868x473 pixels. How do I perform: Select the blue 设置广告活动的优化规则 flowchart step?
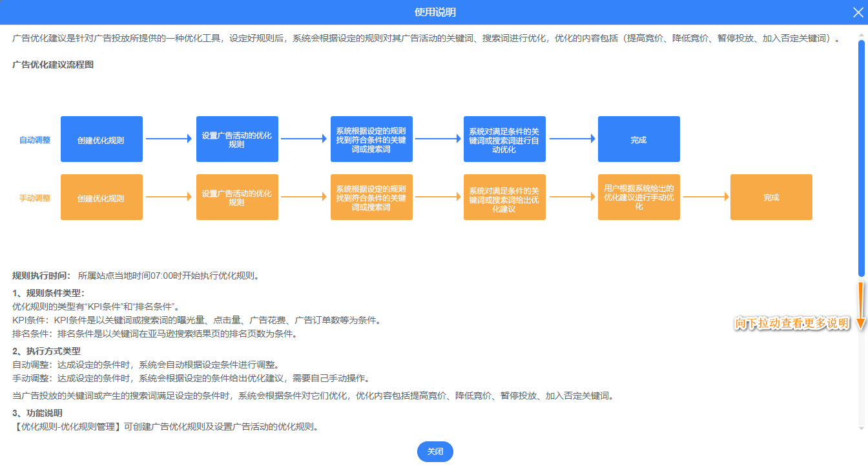(x=237, y=139)
